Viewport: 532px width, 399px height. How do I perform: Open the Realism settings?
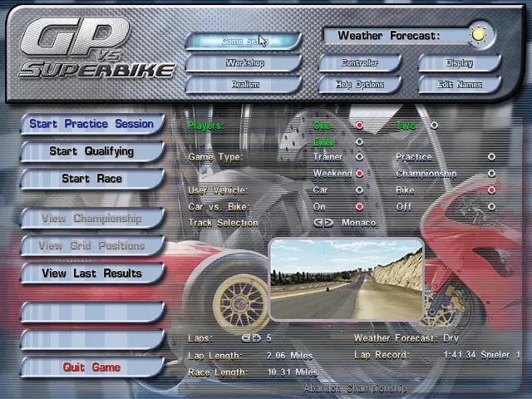244,85
